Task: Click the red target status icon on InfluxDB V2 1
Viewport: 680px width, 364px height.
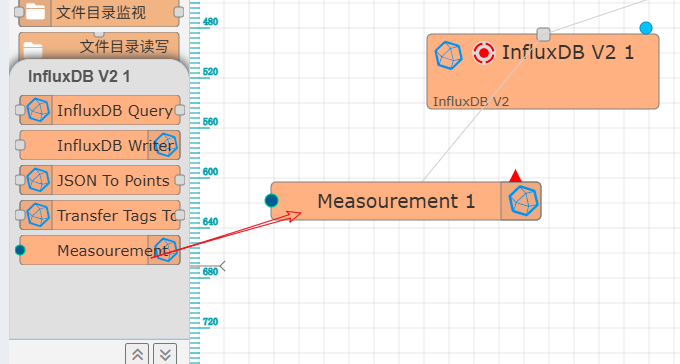Action: 484,53
